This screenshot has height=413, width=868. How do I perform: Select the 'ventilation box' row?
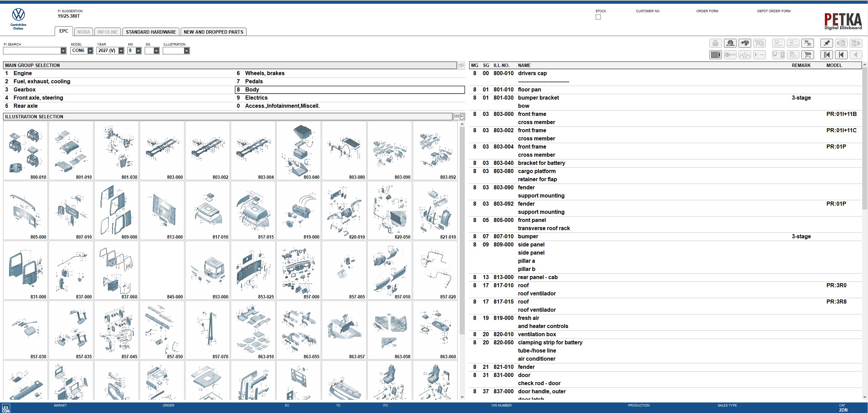coord(666,334)
